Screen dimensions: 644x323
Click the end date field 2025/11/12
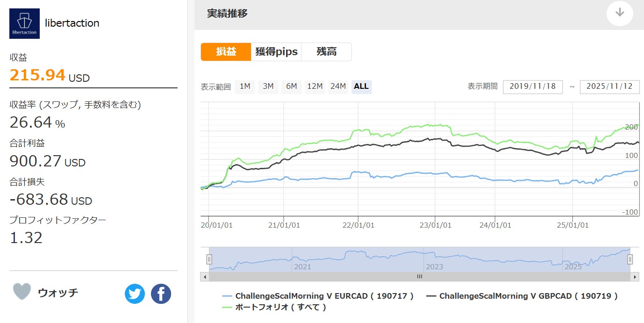click(x=609, y=87)
